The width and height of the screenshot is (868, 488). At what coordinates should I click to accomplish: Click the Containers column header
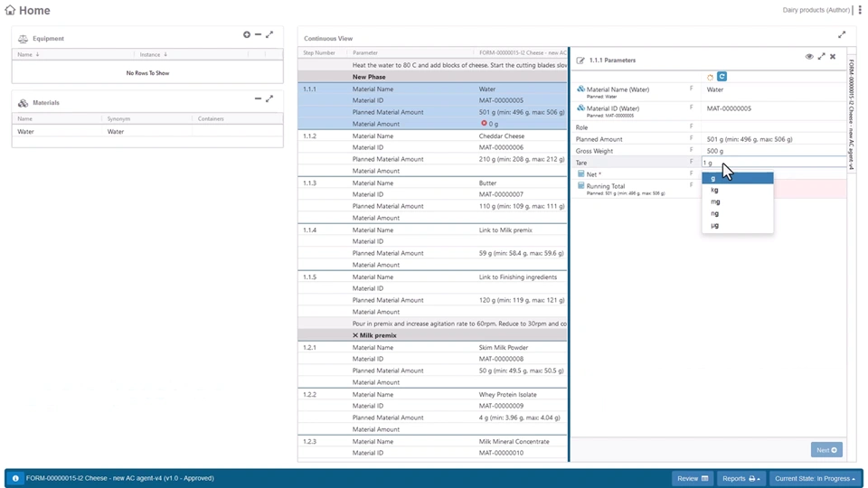(x=211, y=119)
